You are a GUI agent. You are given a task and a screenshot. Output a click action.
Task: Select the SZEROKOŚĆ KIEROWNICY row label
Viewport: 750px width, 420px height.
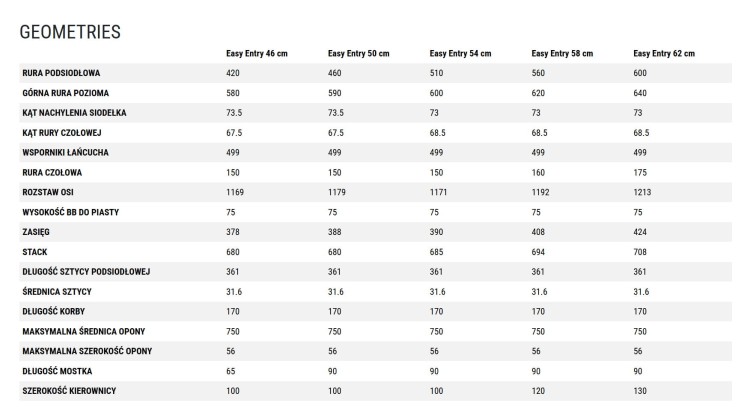click(x=69, y=390)
